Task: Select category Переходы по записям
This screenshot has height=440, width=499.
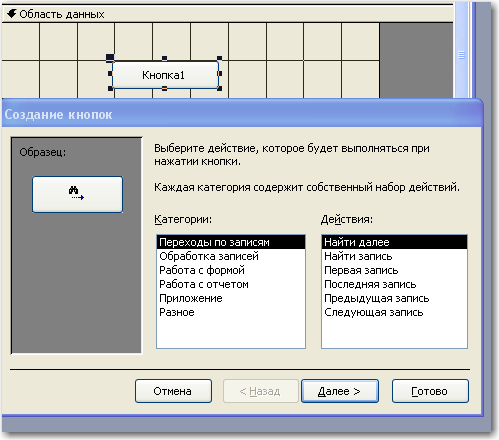Action: pyautogui.click(x=231, y=242)
